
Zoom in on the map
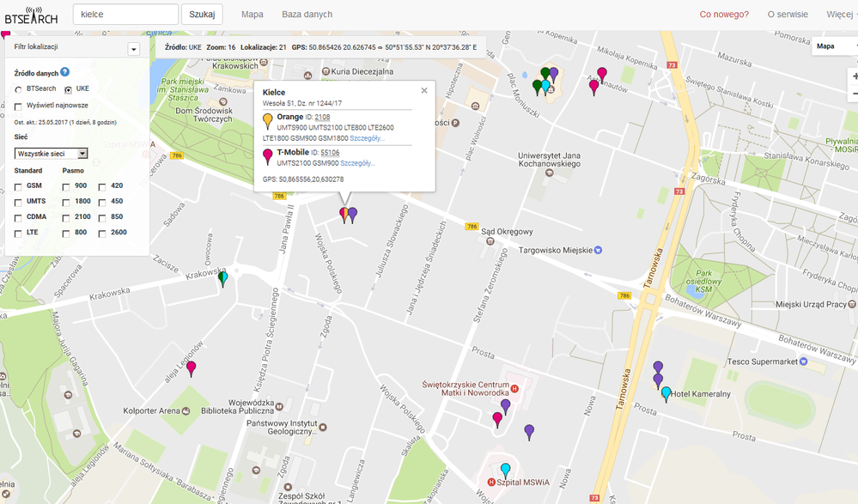(854, 76)
